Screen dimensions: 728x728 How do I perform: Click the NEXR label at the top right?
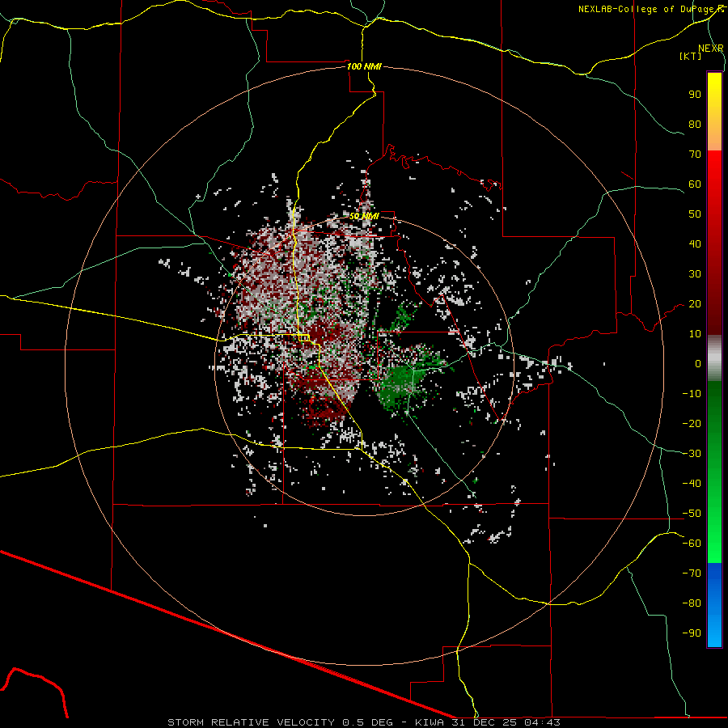click(710, 49)
